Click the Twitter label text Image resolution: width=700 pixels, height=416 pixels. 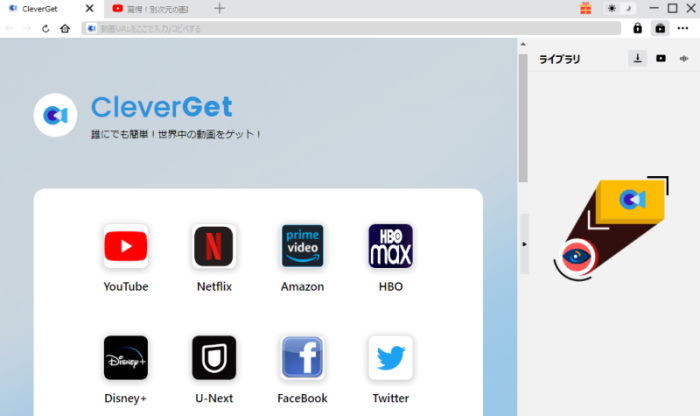coord(391,398)
